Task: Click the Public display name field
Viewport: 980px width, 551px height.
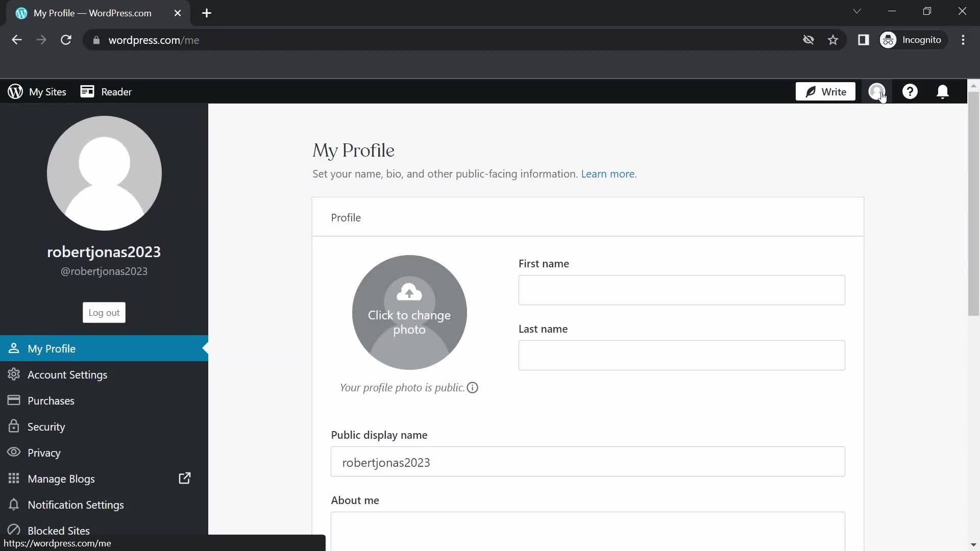Action: (x=587, y=462)
